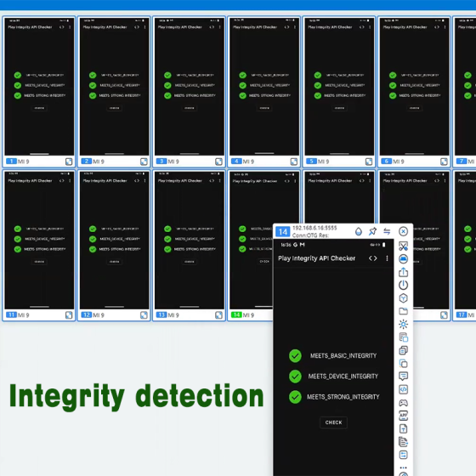The width and height of the screenshot is (476, 476).
Task: Click the document export icon with arrow
Action: point(403,442)
